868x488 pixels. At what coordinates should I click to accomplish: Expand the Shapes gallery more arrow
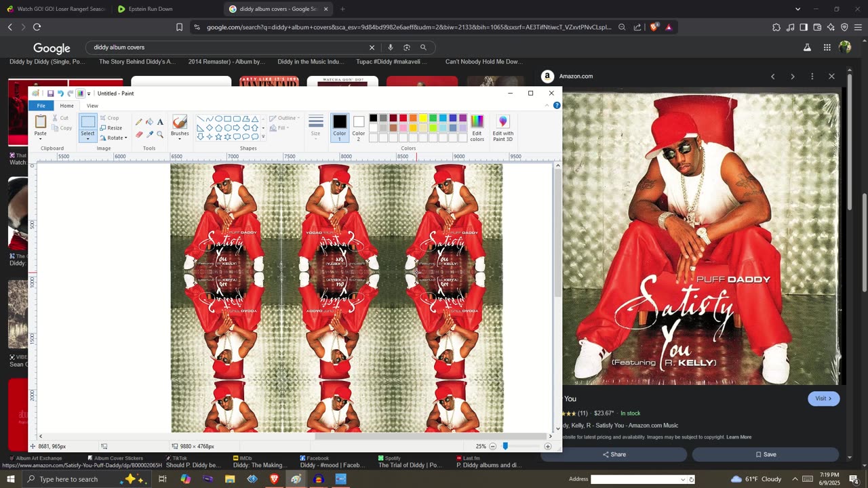[x=263, y=137]
